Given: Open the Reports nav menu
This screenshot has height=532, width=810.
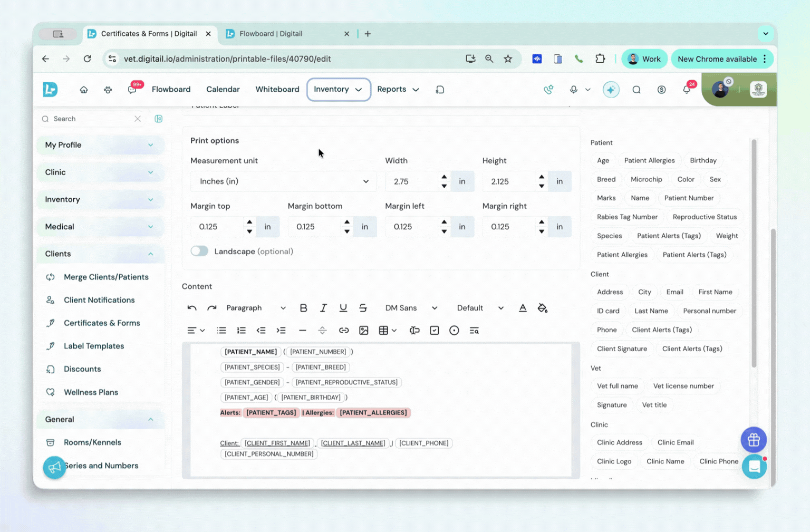Looking at the screenshot, I should tap(398, 90).
